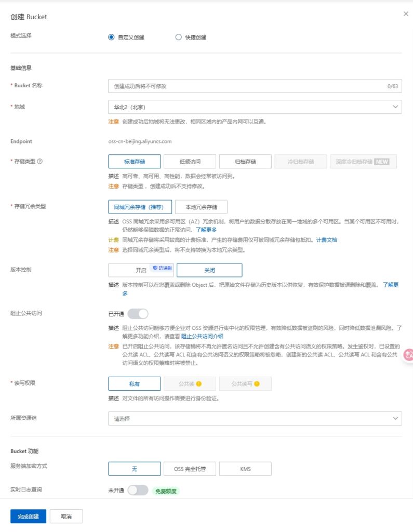This screenshot has height=532, width=413.
Task: Select 低频访问 storage type
Action: pos(190,162)
